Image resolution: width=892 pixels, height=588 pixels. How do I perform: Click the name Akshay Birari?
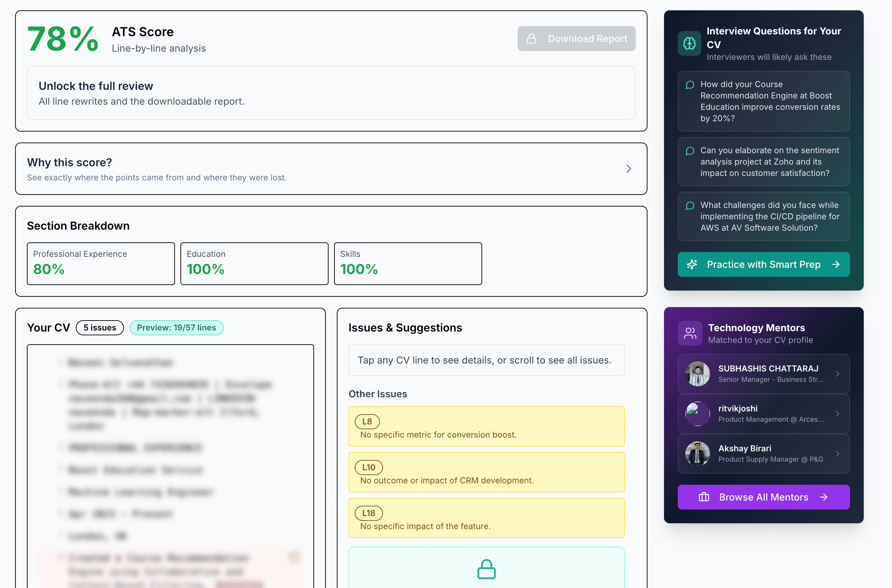[x=745, y=448]
